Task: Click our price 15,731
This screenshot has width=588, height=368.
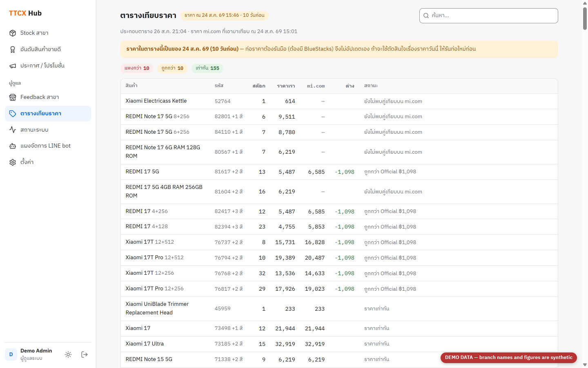Action: click(285, 242)
